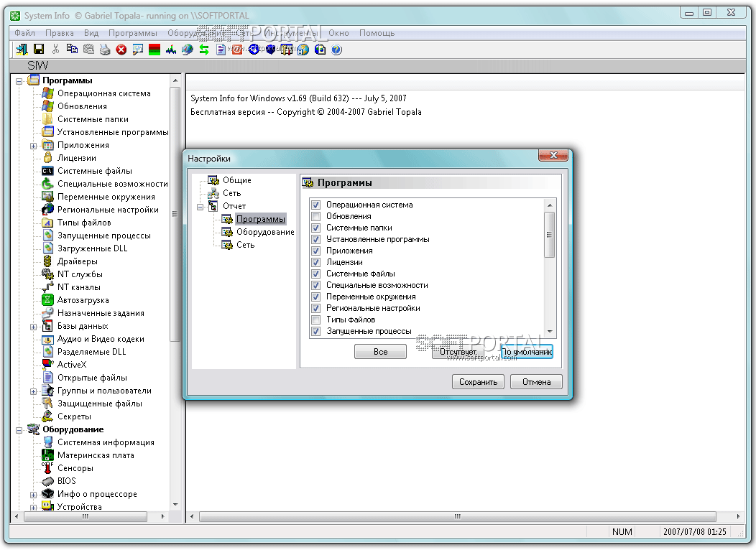Viewport: 756px width, 550px height.
Task: Click the floppy disk save icon
Action: (39, 49)
